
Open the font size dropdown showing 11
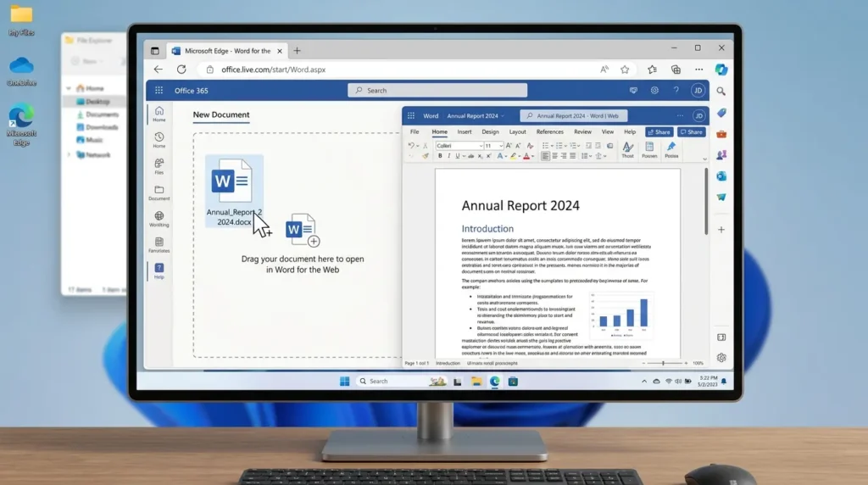(494, 146)
